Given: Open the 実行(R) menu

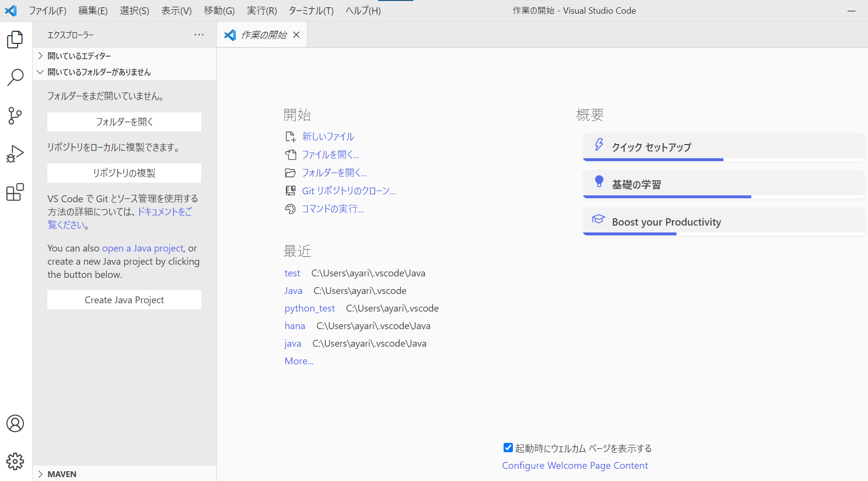Looking at the screenshot, I should tap(262, 11).
